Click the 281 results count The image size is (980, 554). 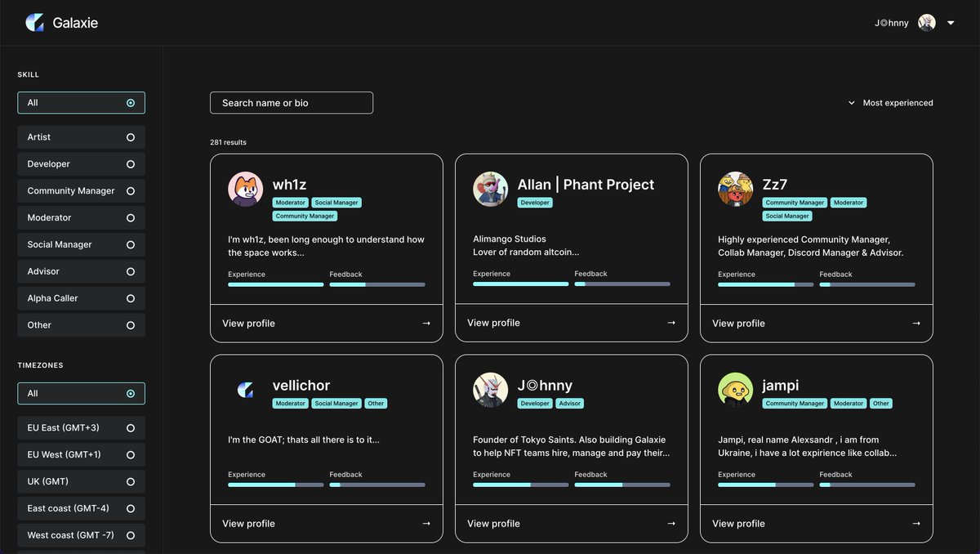pyautogui.click(x=228, y=142)
